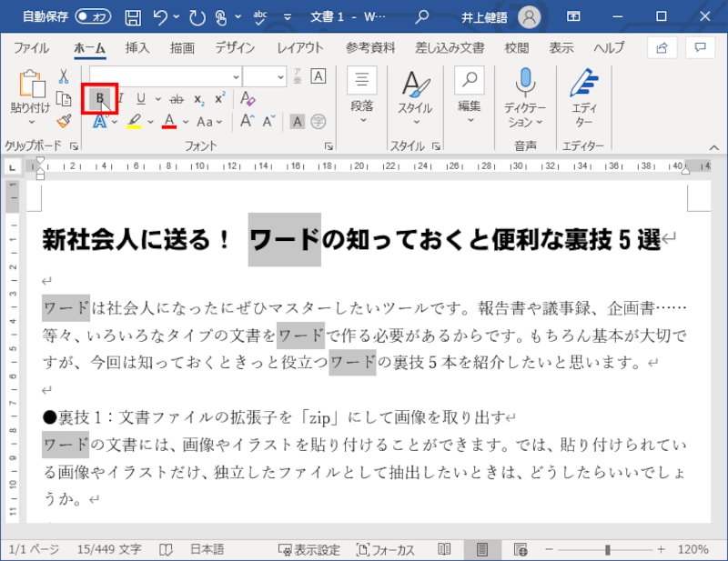
Task: Apply italic formatting
Action: tap(120, 98)
